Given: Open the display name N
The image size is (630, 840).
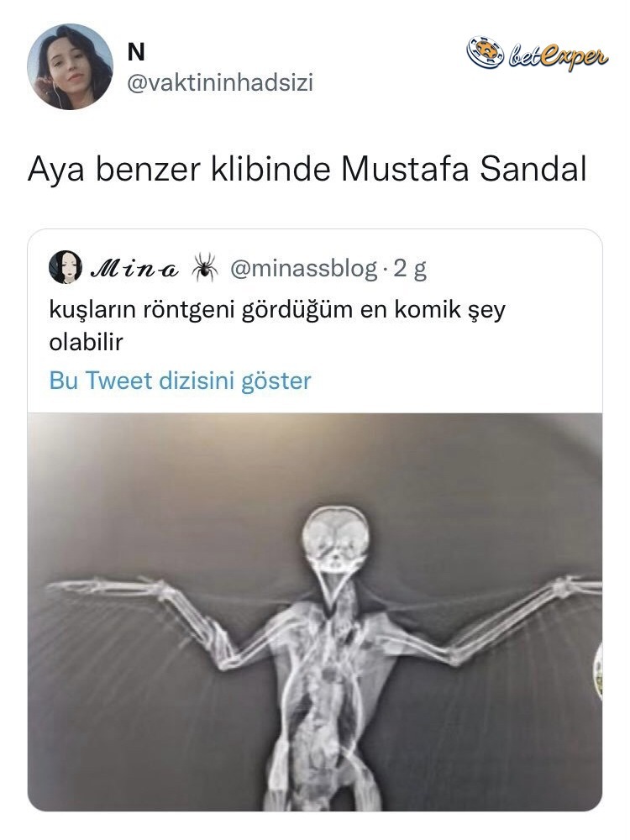Looking at the screenshot, I should (137, 52).
